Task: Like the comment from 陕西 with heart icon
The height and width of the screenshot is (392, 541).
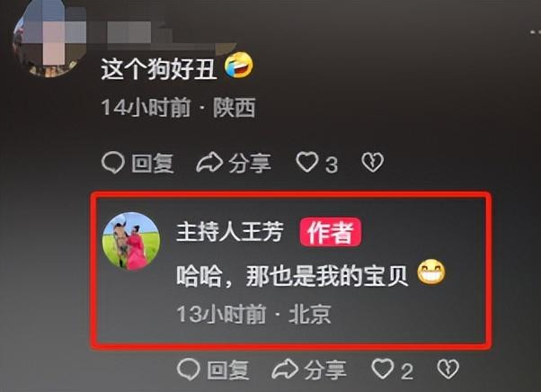Action: 306,162
